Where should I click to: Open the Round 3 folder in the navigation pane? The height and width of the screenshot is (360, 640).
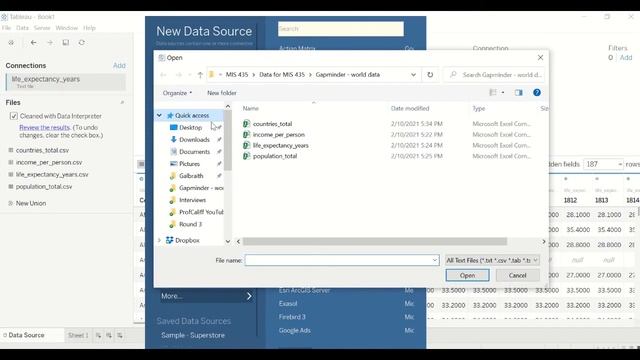[190, 224]
